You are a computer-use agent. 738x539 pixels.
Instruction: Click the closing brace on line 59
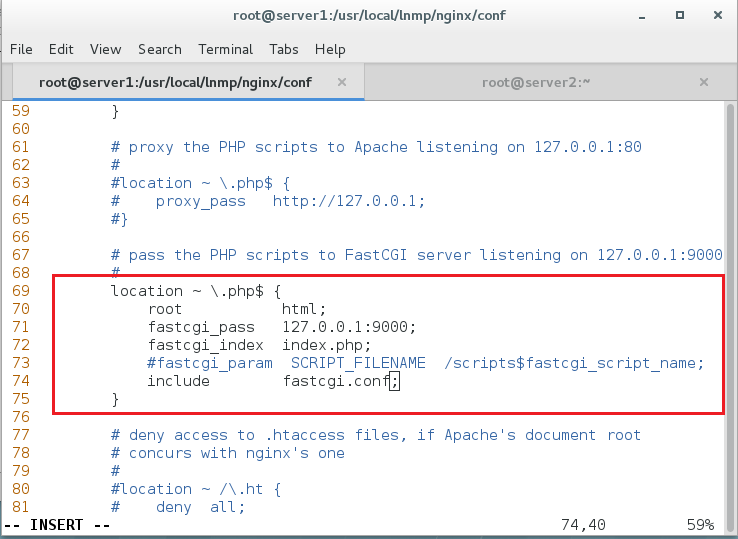coord(115,112)
